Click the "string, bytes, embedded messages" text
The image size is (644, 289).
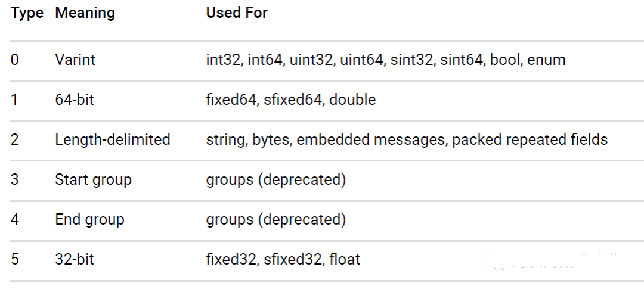pos(326,139)
